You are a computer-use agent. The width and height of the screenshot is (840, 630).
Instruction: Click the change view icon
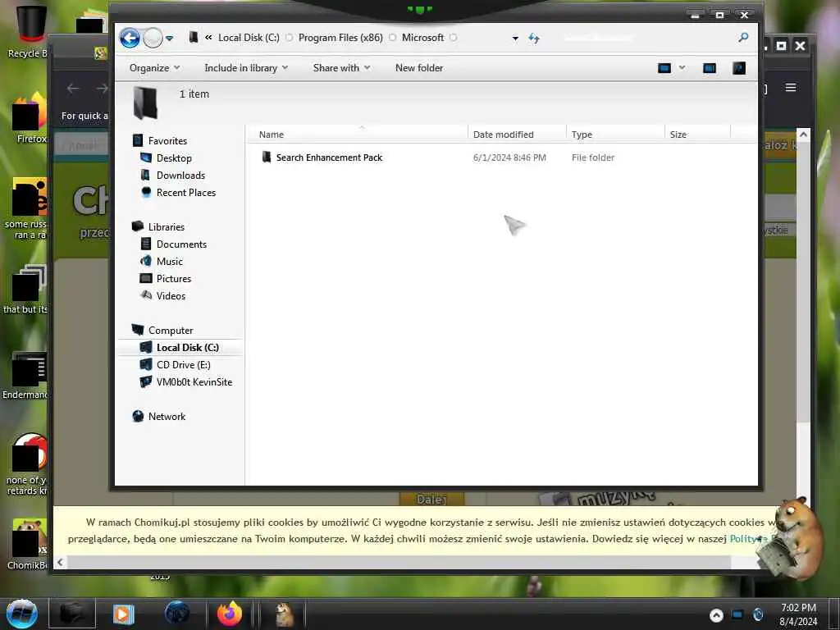664,68
